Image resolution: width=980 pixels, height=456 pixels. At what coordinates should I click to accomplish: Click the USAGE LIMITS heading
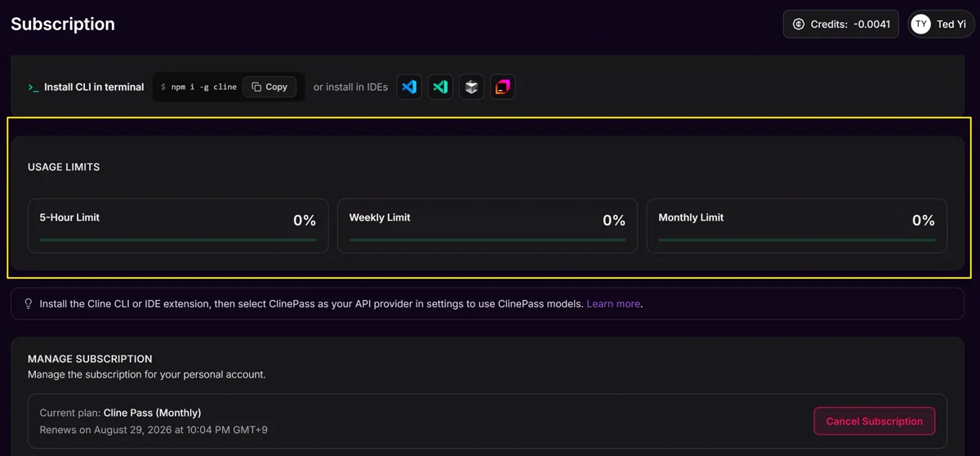click(x=64, y=167)
